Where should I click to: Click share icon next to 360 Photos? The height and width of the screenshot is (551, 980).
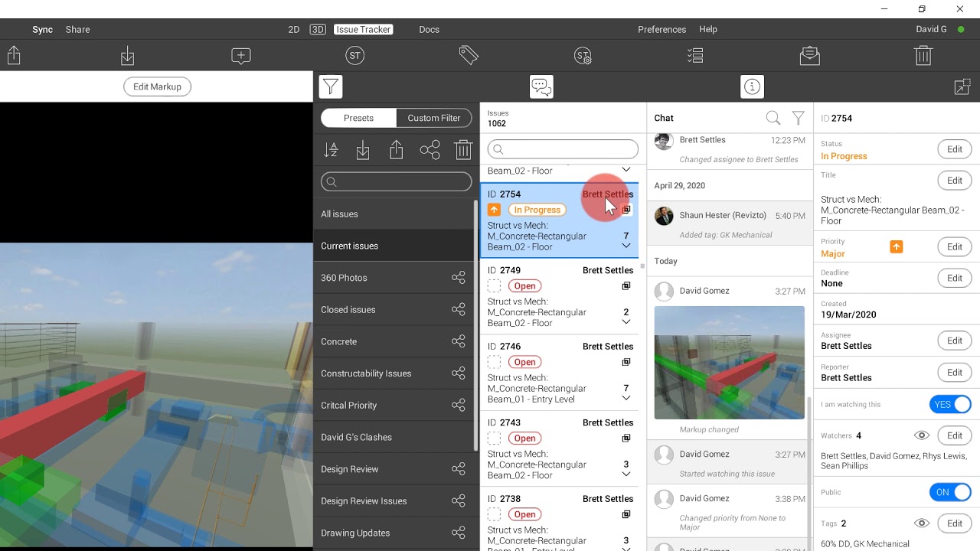458,278
